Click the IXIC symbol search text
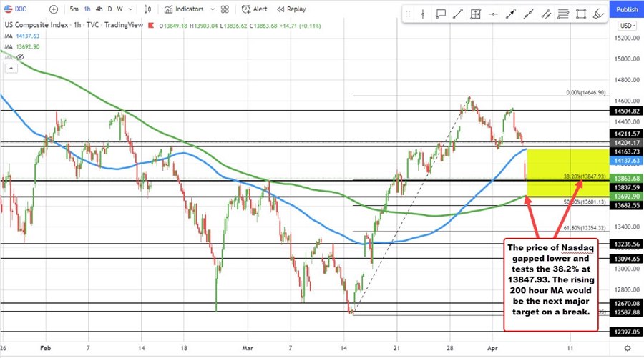The height and width of the screenshot is (358, 644). 21,9
